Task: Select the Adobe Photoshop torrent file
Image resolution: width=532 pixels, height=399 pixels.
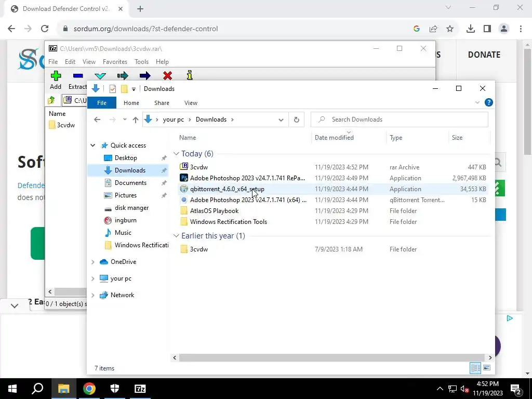Action: point(333,200)
